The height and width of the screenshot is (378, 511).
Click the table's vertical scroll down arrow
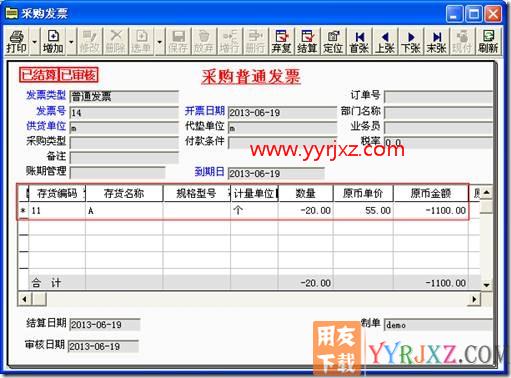(x=486, y=284)
